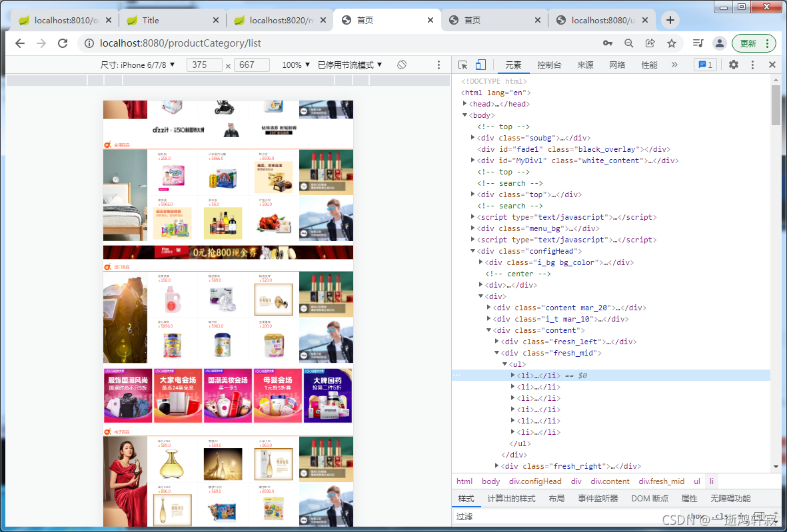Open the 性能 performance tab
Image resolution: width=787 pixels, height=532 pixels.
pyautogui.click(x=649, y=65)
